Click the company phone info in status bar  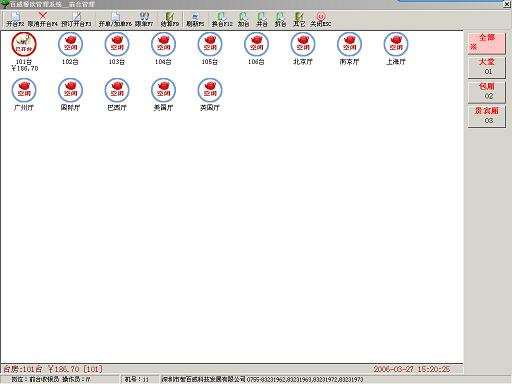[x=262, y=379]
